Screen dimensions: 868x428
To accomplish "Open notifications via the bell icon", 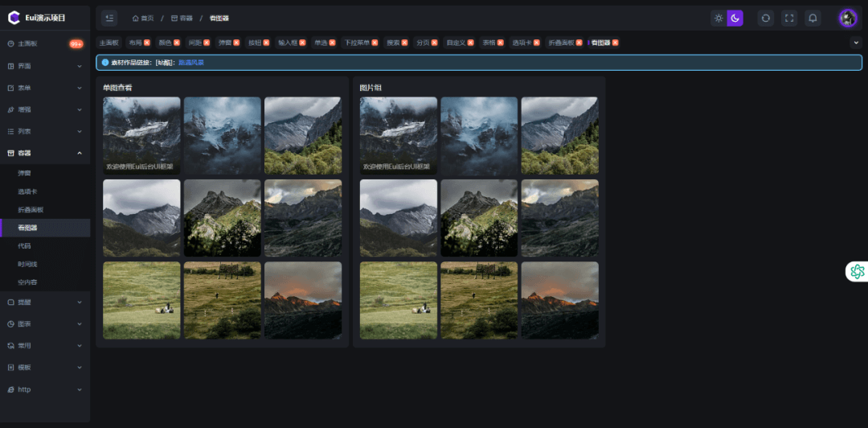I will [813, 19].
